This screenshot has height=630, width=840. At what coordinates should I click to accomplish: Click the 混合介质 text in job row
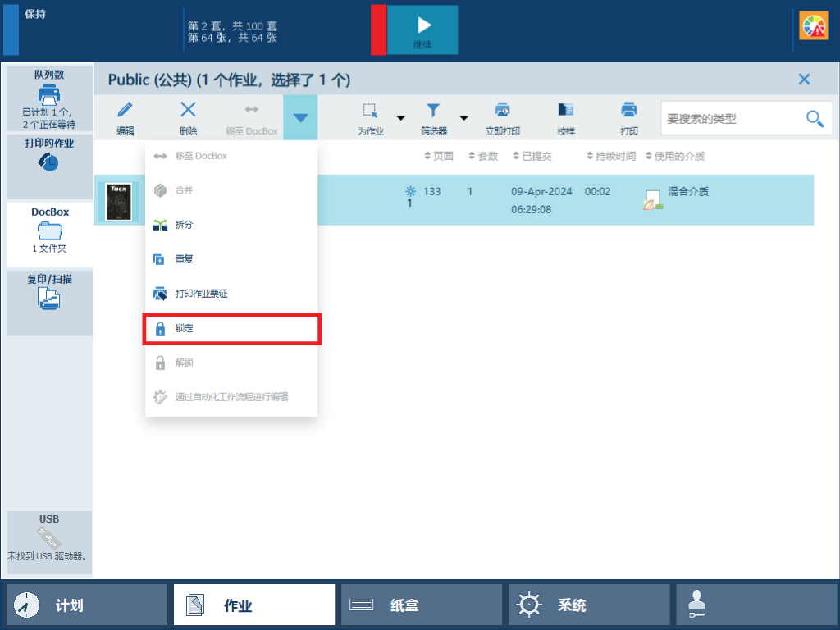tap(688, 191)
